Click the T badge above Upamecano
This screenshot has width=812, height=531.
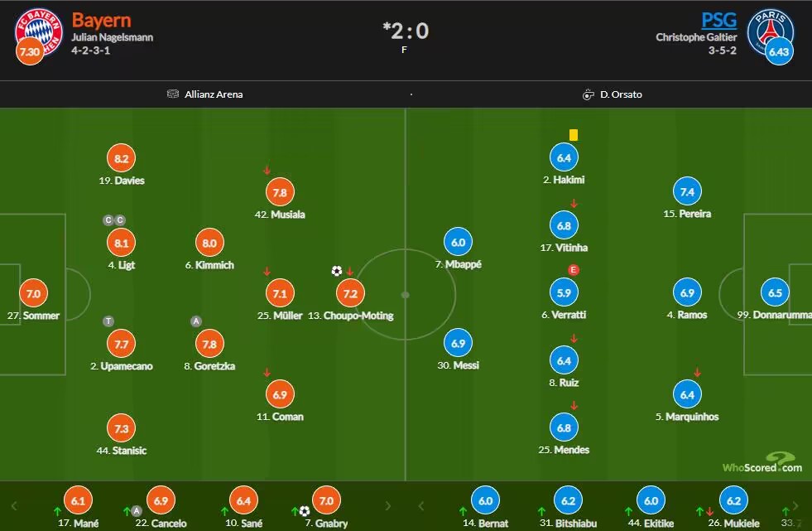pos(108,321)
